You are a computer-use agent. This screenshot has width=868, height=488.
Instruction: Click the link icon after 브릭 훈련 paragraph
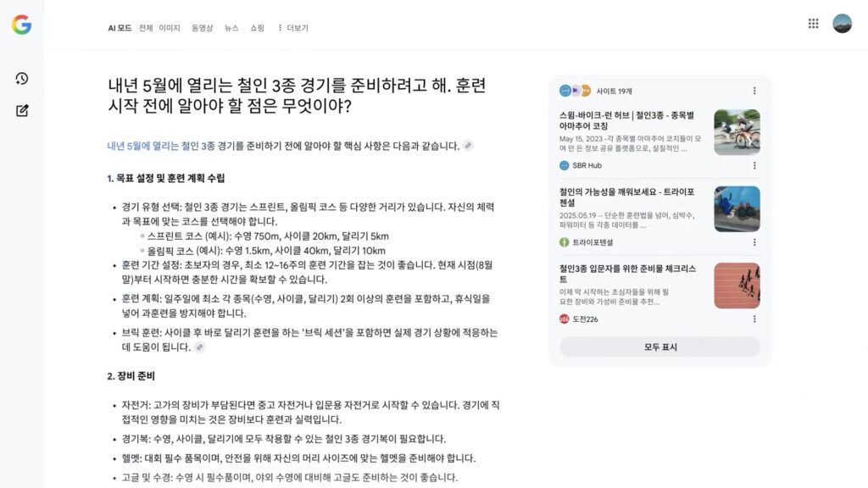[x=200, y=347]
